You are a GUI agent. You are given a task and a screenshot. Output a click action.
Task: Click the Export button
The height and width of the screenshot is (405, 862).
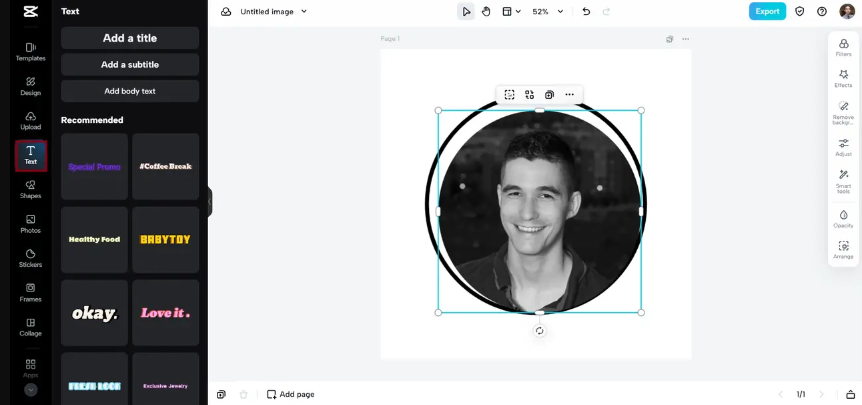(x=767, y=12)
